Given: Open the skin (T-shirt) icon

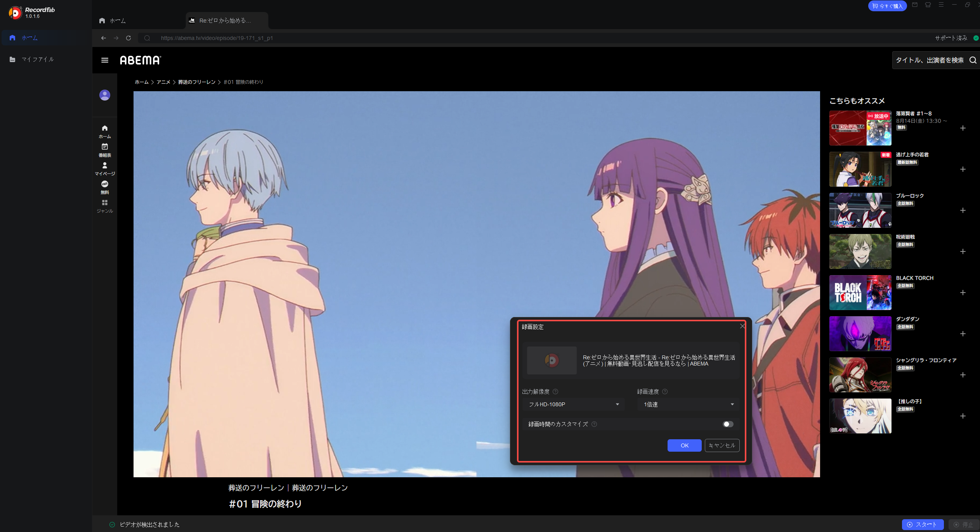Looking at the screenshot, I should coord(928,5).
